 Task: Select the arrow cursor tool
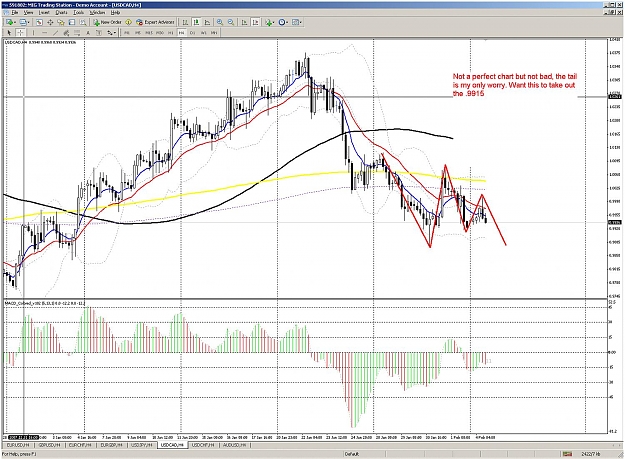click(9, 33)
